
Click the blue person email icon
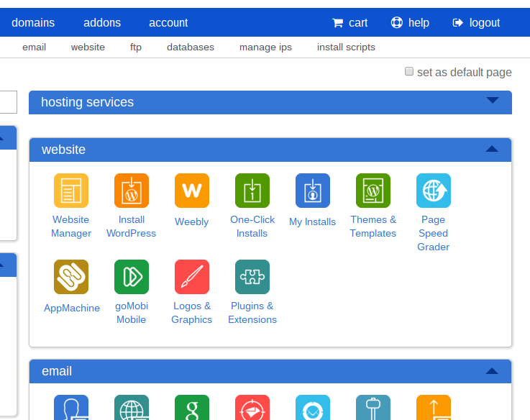point(71,407)
